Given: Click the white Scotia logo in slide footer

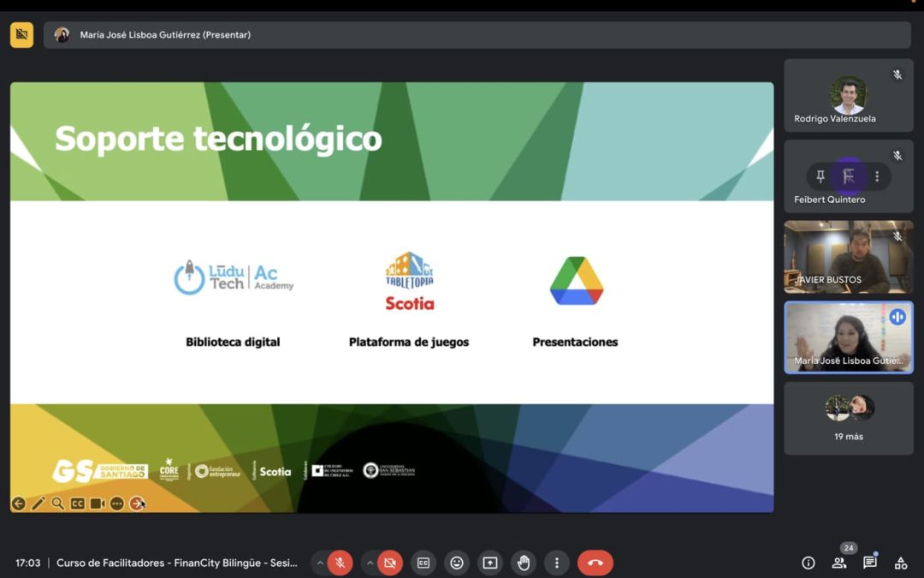Looking at the screenshot, I should point(275,471).
